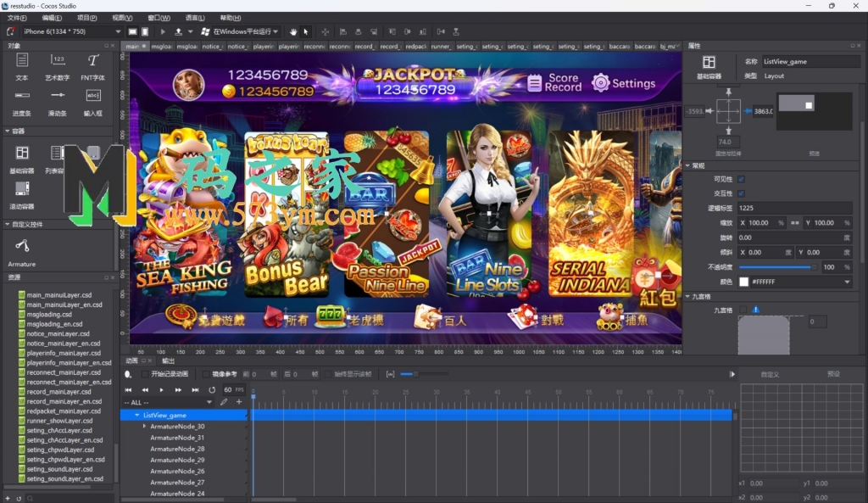Activate the arrow selection tool
The width and height of the screenshot is (868, 503).
(x=305, y=31)
